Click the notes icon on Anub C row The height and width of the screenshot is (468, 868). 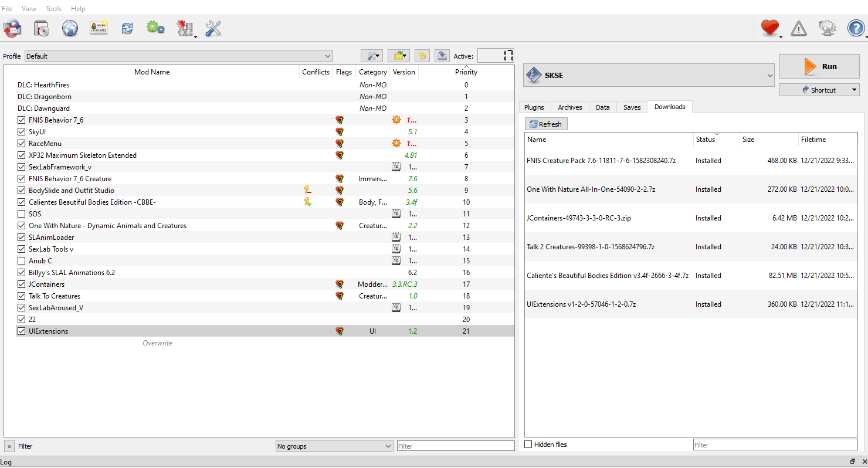396,260
